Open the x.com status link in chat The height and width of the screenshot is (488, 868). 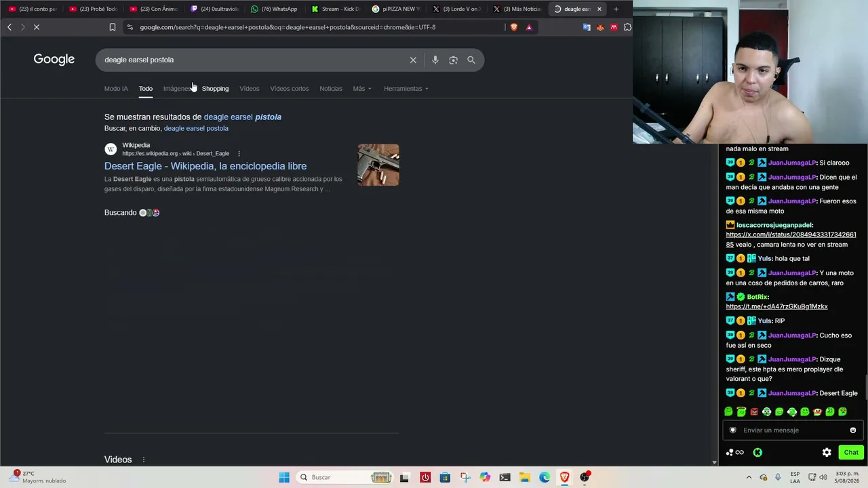pyautogui.click(x=791, y=239)
